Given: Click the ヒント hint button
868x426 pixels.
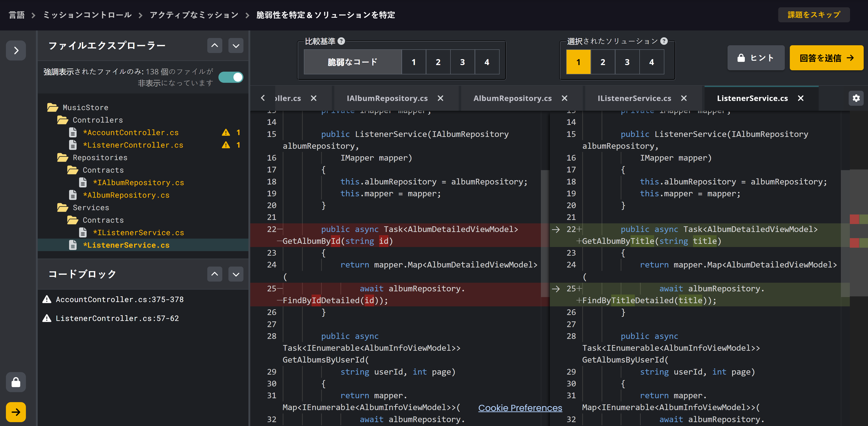Looking at the screenshot, I should click(x=756, y=58).
